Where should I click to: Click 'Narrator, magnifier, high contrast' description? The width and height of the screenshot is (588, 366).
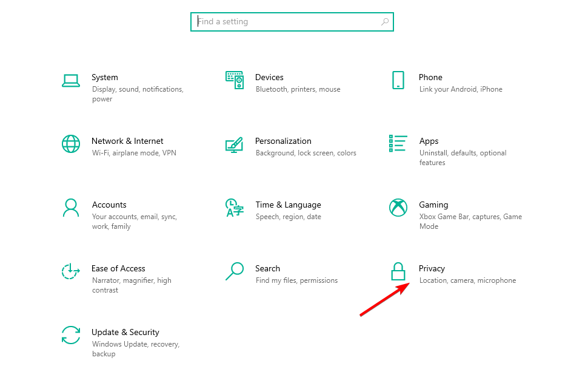[x=132, y=285]
